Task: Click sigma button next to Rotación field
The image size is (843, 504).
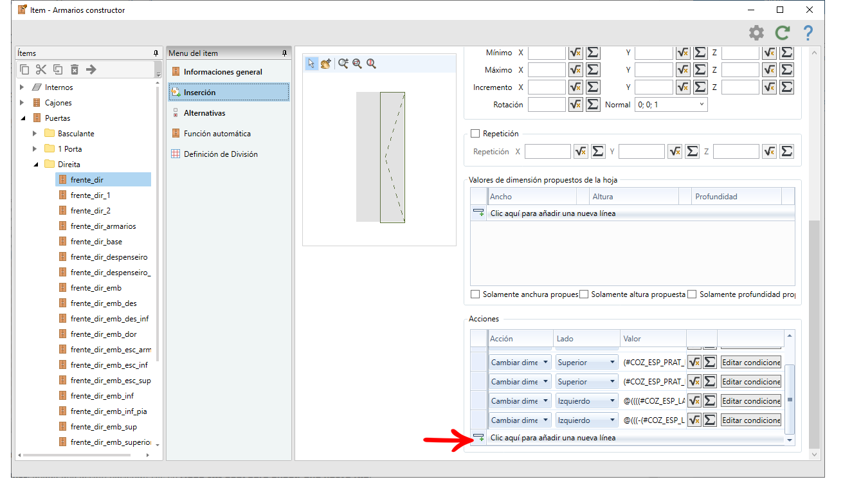Action: point(593,104)
